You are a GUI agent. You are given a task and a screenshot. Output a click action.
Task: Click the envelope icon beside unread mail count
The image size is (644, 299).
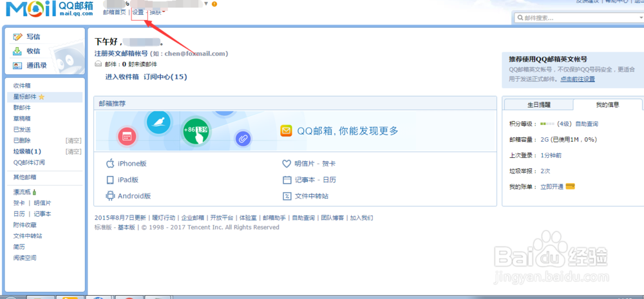coord(98,64)
